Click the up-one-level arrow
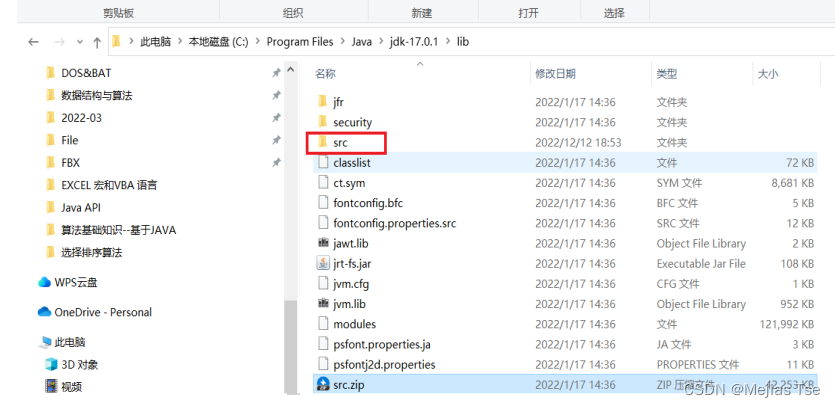 [x=97, y=43]
